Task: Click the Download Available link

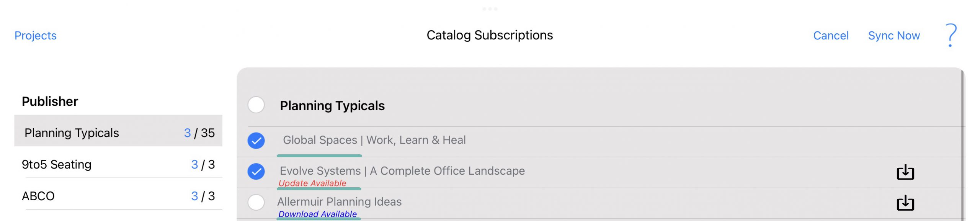Action: [x=317, y=214]
